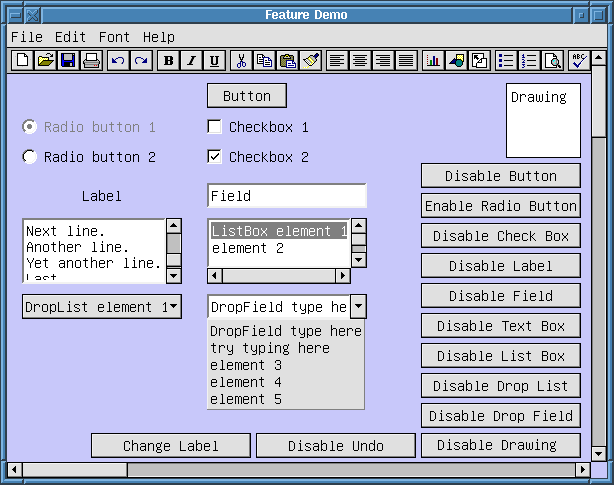Click Disable Check Box button
The image size is (614, 485).
tap(501, 236)
